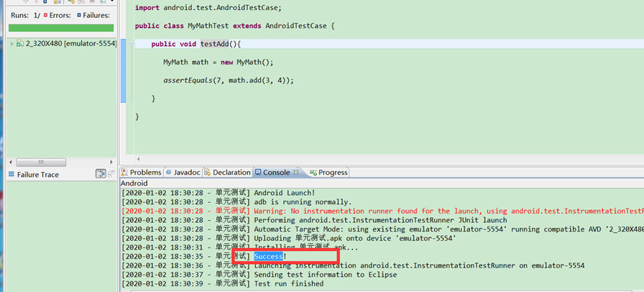Click the Javadoc tab @ icon
The height and width of the screenshot is (292, 644).
pyautogui.click(x=168, y=173)
